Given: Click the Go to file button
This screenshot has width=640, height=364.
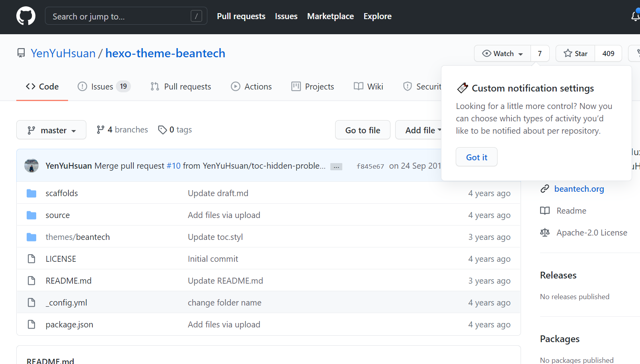Looking at the screenshot, I should pos(363,130).
